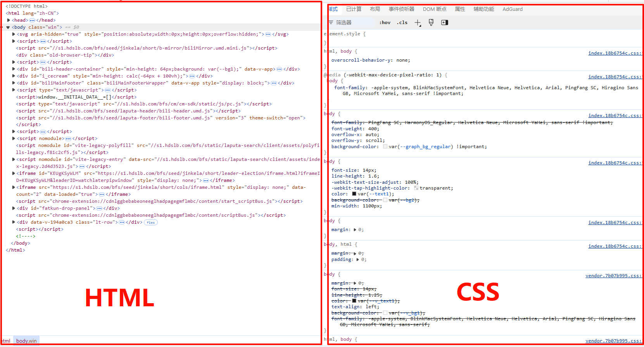644x347 pixels.
Task: Expand the head element
Action: [9, 20]
